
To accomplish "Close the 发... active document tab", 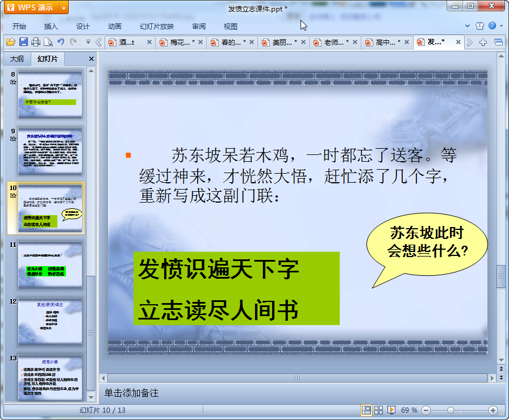I will (x=458, y=42).
